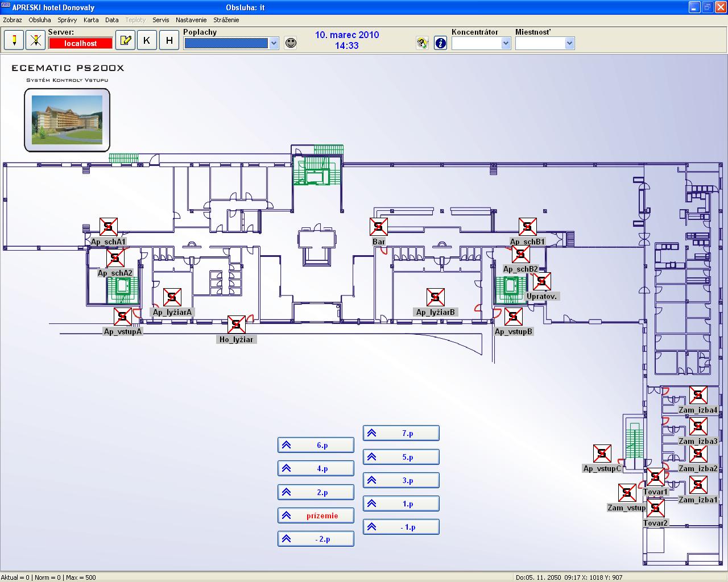Viewport: 728px width, 582px height.
Task: Click the date 10. marec 2010
Action: pyautogui.click(x=347, y=35)
